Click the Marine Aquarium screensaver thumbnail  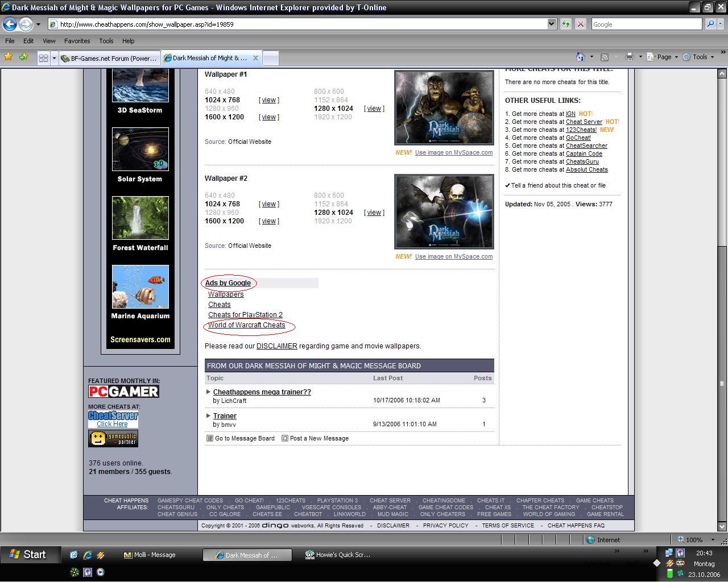point(140,286)
